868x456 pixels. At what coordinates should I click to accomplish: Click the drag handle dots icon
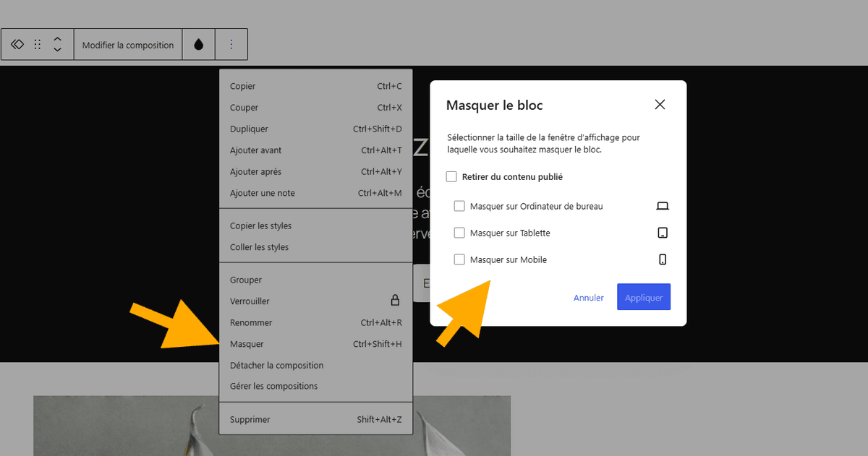(x=37, y=44)
